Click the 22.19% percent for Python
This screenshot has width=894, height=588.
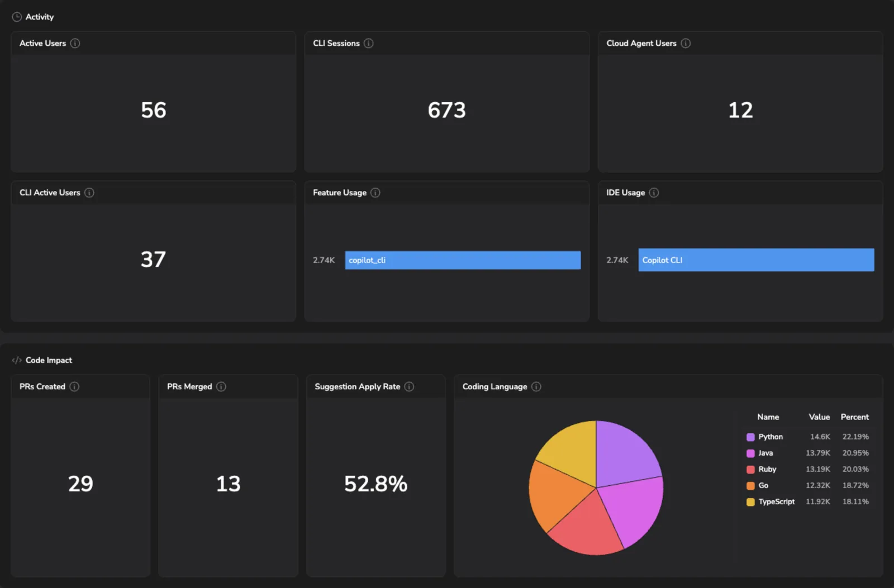click(x=855, y=437)
